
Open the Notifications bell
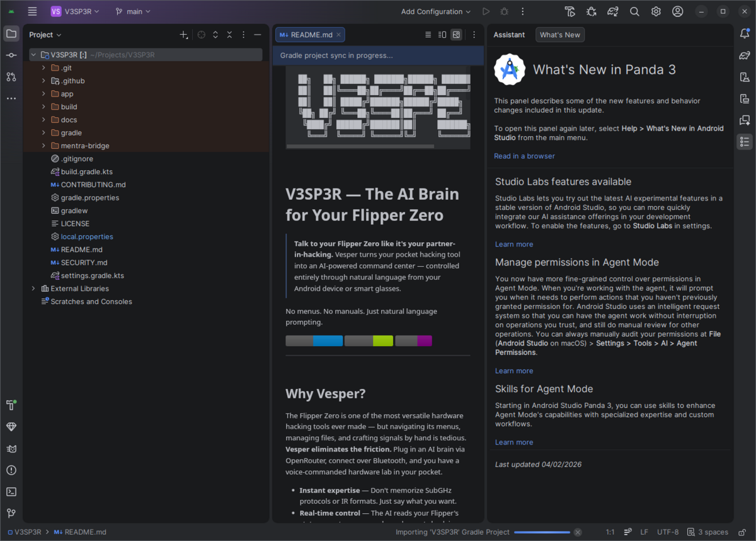pyautogui.click(x=745, y=34)
